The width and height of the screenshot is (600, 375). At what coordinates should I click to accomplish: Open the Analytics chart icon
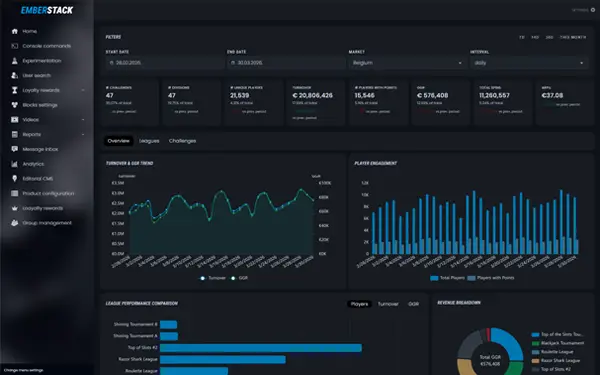point(15,164)
